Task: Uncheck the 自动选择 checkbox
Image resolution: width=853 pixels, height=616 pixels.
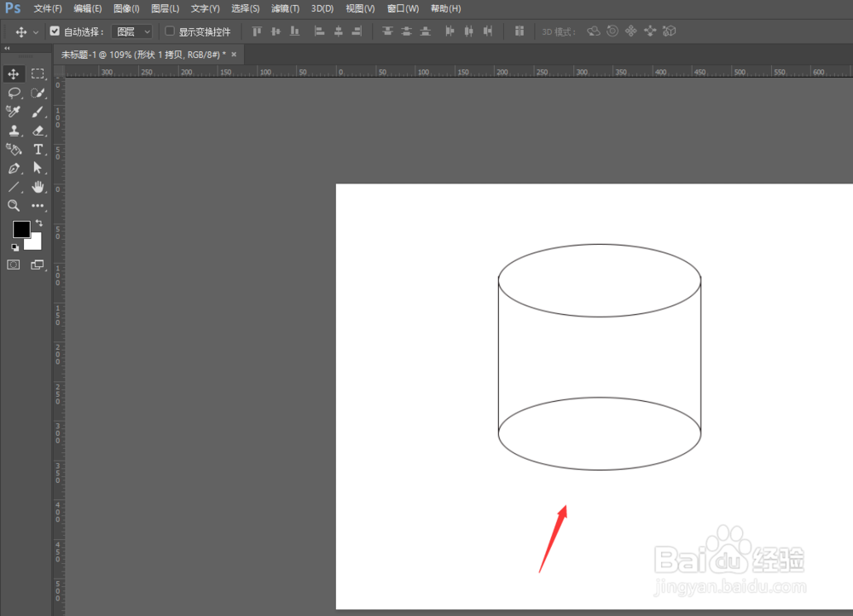Action: (x=55, y=31)
